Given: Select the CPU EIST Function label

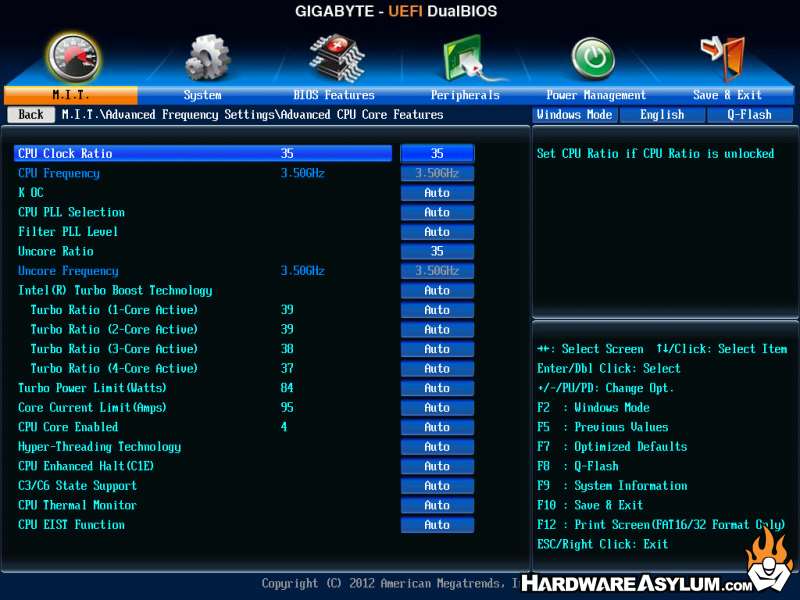Looking at the screenshot, I should coord(71,525).
